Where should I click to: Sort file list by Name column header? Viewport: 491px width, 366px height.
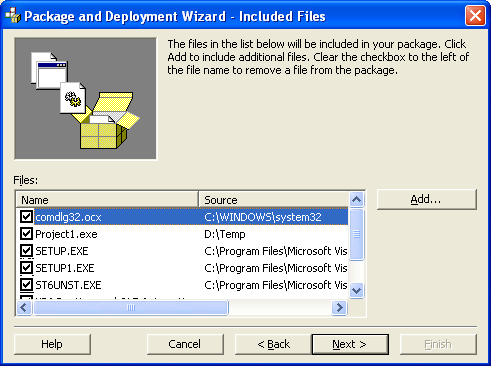[x=107, y=200]
